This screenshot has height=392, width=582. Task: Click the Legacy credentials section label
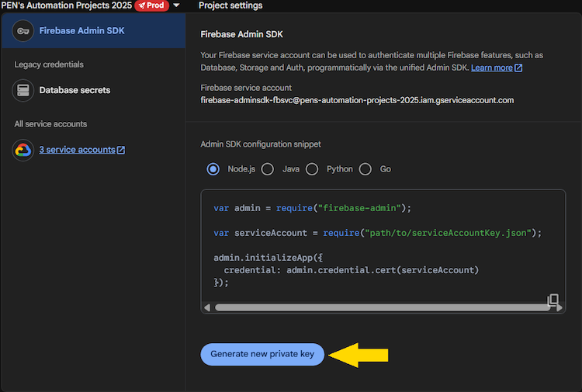(x=49, y=64)
